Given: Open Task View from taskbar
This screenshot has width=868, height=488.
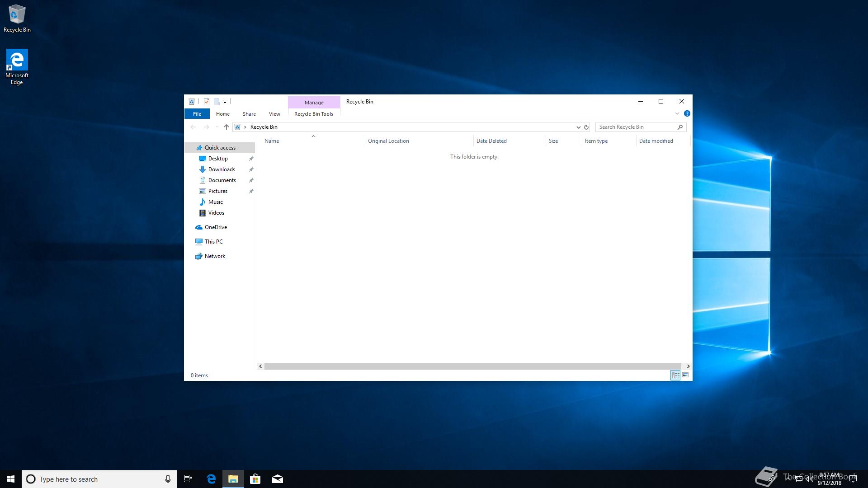Looking at the screenshot, I should tap(188, 479).
